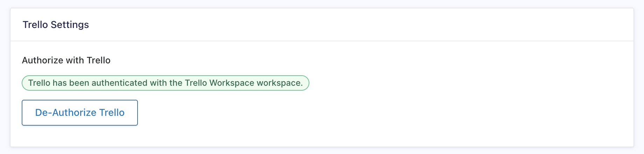The height and width of the screenshot is (154, 644).
Task: Click the De-Authorize Trello button
Action: [x=80, y=113]
